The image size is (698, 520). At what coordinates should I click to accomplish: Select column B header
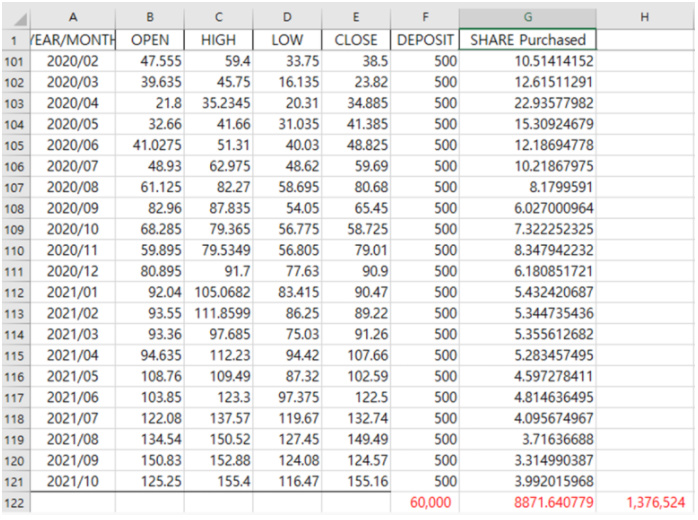[150, 18]
